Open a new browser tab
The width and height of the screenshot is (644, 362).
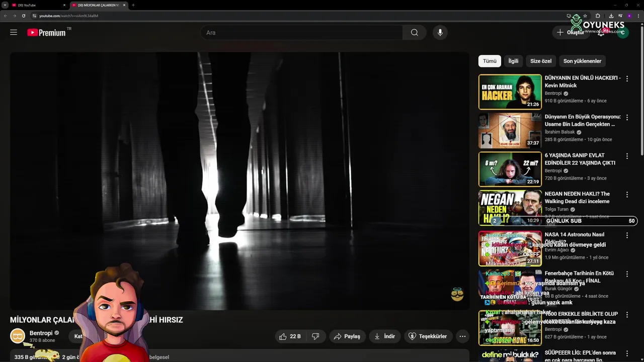(133, 5)
